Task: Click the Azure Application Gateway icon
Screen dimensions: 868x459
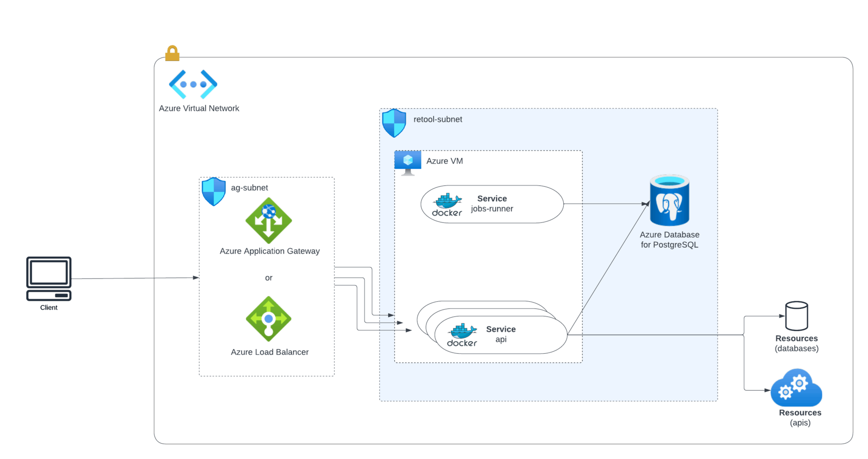Action: tap(269, 221)
